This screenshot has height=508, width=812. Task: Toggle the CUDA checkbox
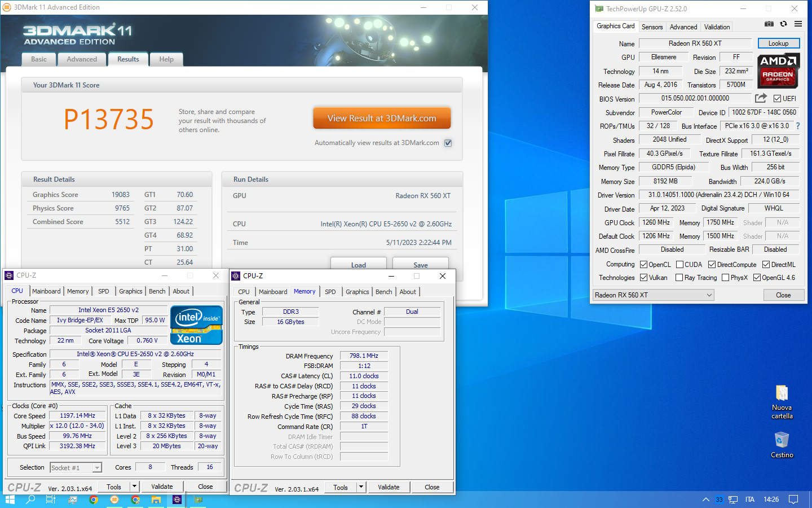pyautogui.click(x=679, y=265)
